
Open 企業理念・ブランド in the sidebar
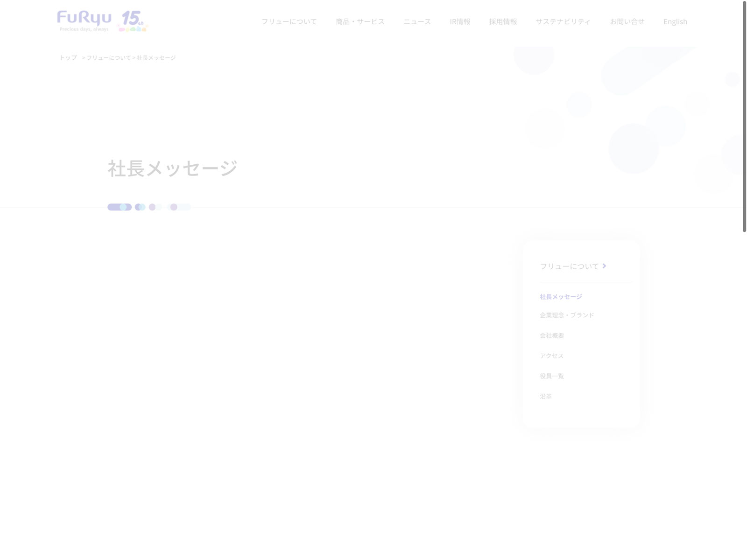pos(567,315)
